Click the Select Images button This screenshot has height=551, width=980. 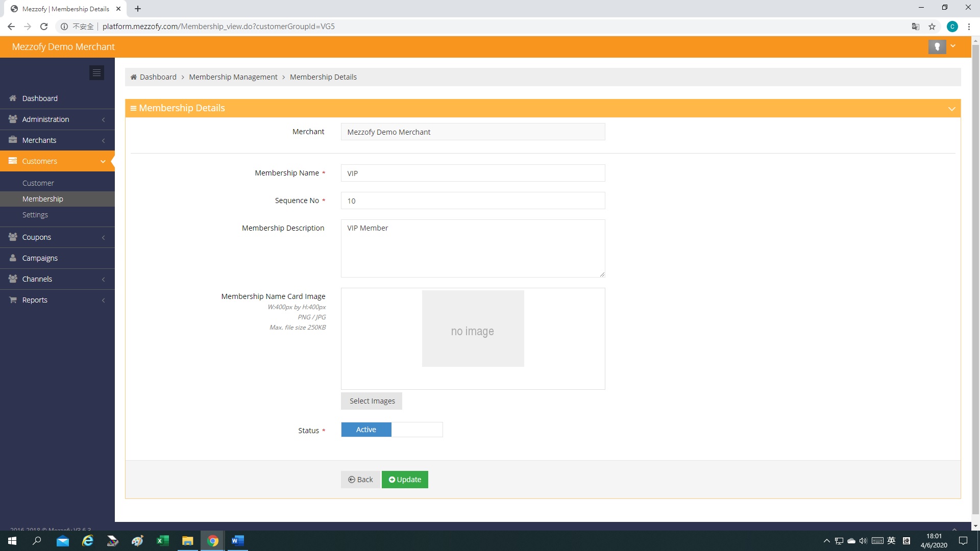[x=372, y=401]
